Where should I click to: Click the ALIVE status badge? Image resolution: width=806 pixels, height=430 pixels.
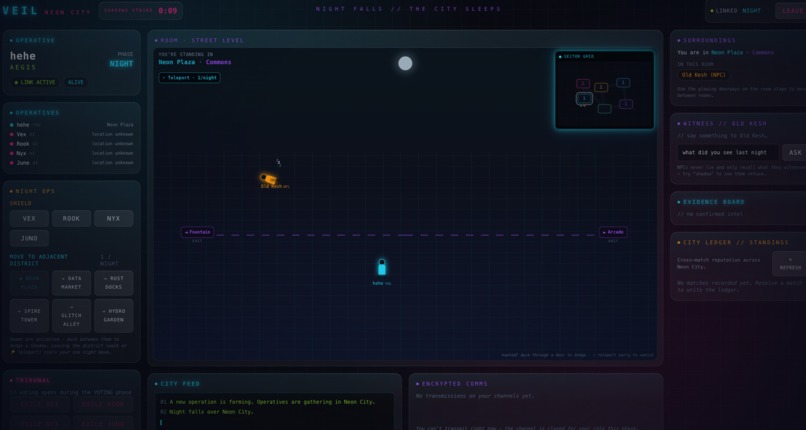click(76, 82)
